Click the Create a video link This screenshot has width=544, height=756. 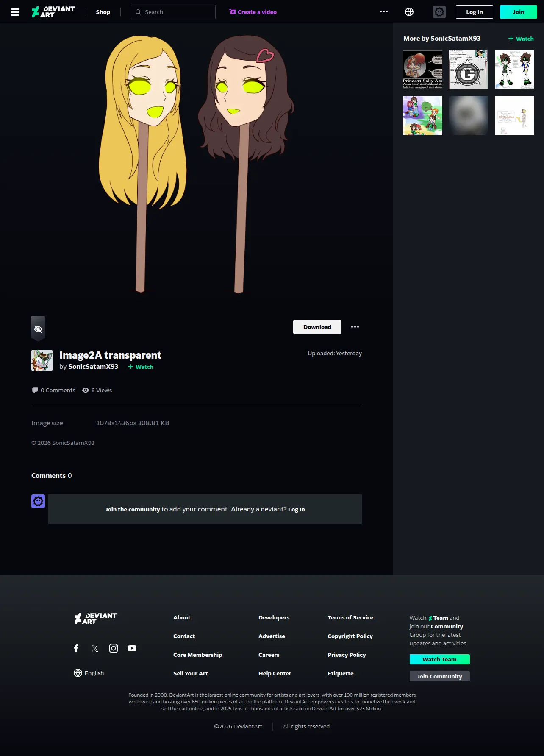click(253, 12)
